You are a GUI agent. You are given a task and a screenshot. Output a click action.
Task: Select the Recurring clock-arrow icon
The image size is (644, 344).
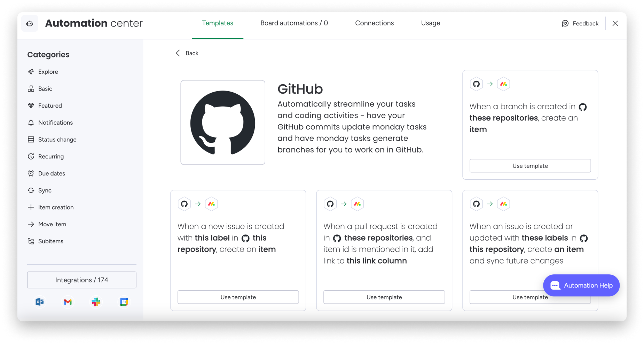pyautogui.click(x=31, y=156)
